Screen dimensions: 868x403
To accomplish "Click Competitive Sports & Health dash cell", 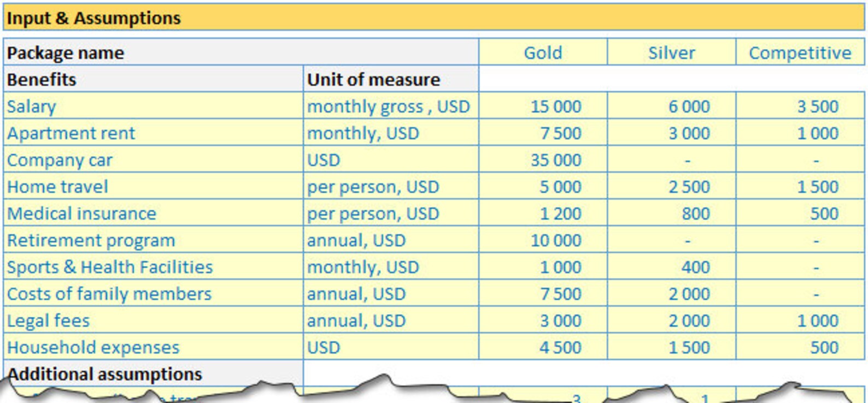I will click(x=800, y=266).
